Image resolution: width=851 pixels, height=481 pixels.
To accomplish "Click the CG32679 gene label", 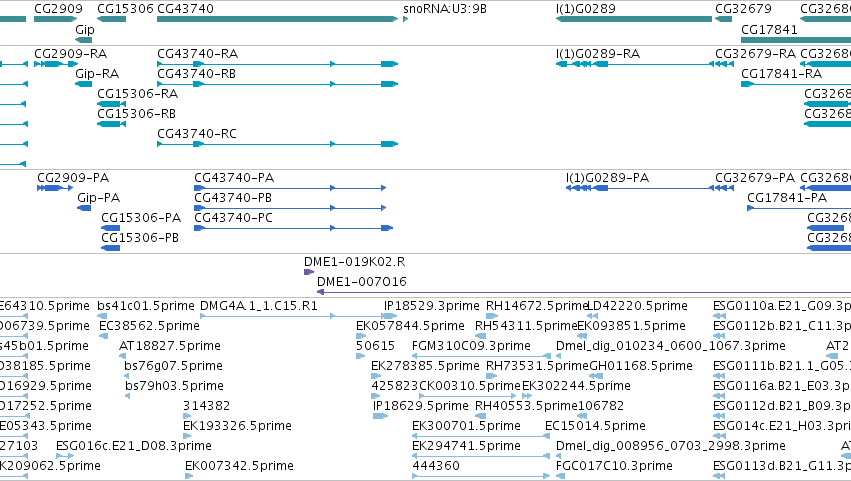I will [x=743, y=9].
